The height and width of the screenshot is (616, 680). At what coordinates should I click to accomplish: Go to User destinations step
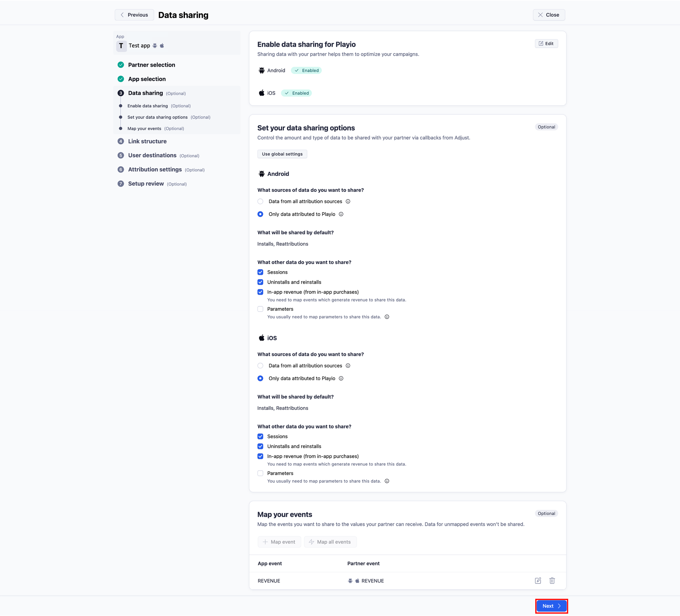152,155
